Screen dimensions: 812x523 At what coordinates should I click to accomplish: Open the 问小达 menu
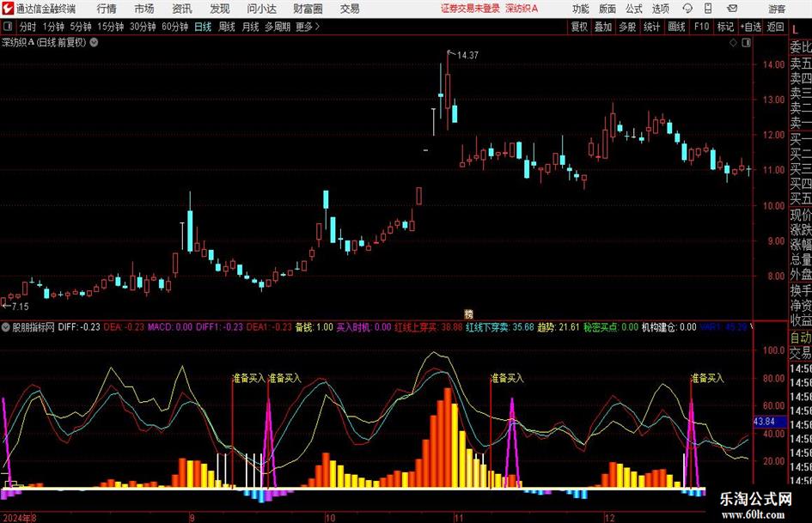(261, 9)
